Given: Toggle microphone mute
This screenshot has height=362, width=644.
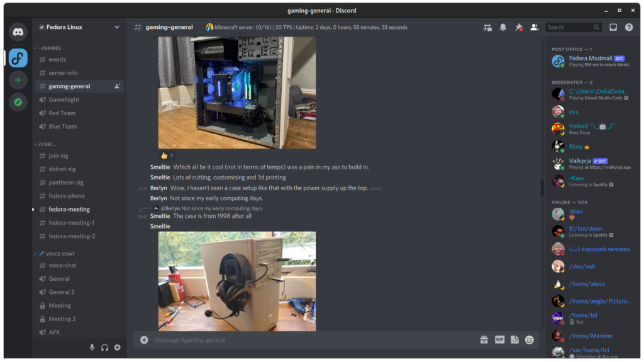Looking at the screenshot, I should [92, 348].
